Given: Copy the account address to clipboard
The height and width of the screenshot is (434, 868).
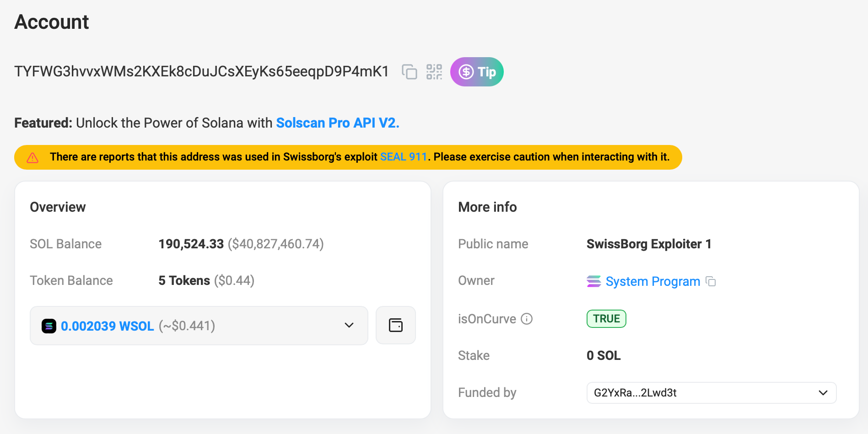Looking at the screenshot, I should pos(410,72).
